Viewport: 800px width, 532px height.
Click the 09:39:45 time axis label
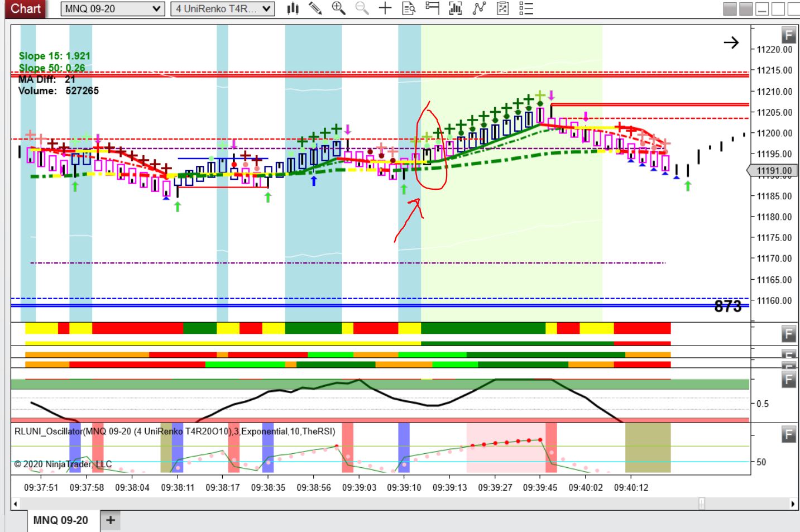click(x=540, y=487)
